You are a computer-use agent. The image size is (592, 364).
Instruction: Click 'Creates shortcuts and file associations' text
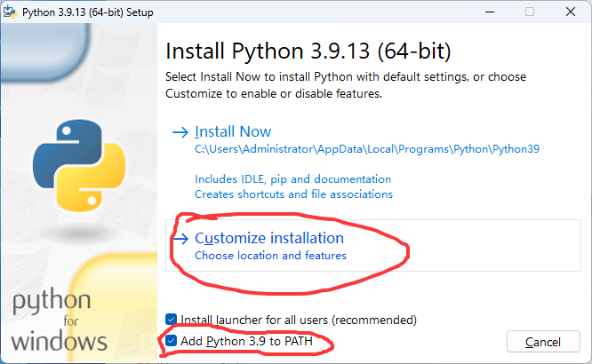[x=293, y=194]
